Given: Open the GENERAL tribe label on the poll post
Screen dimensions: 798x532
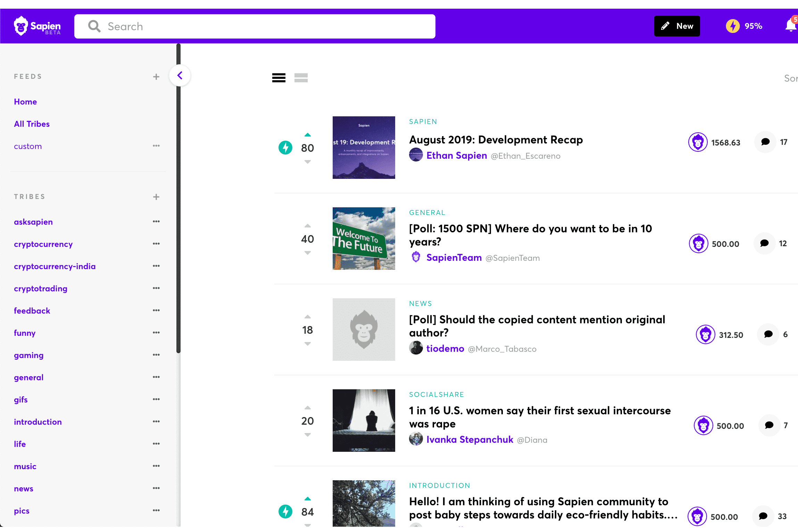Looking at the screenshot, I should [427, 212].
